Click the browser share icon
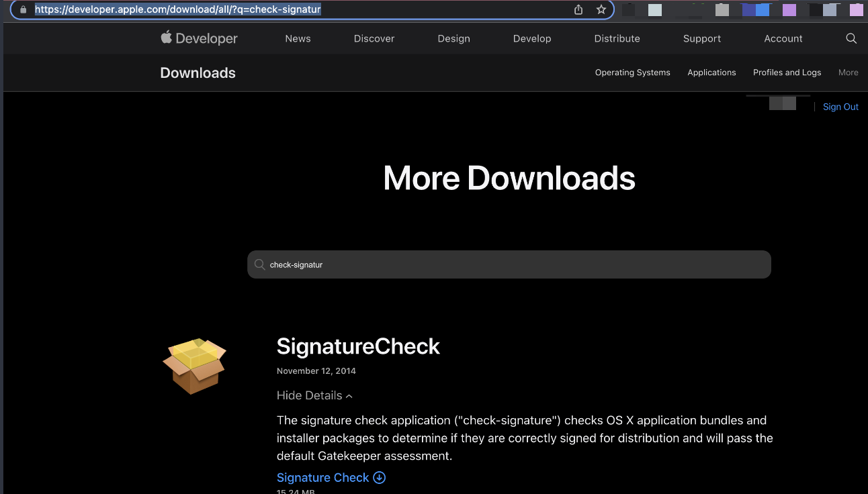 point(578,9)
